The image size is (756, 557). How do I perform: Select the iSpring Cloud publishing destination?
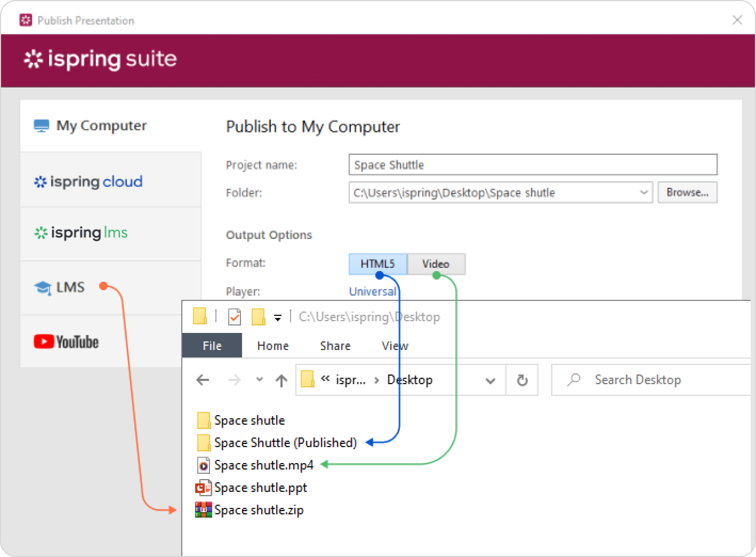(88, 182)
